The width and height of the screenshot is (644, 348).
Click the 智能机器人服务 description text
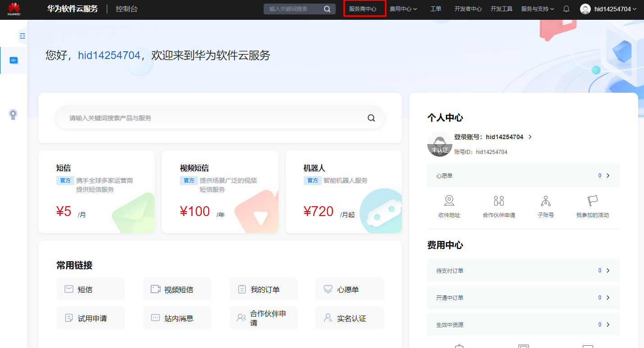click(x=346, y=181)
